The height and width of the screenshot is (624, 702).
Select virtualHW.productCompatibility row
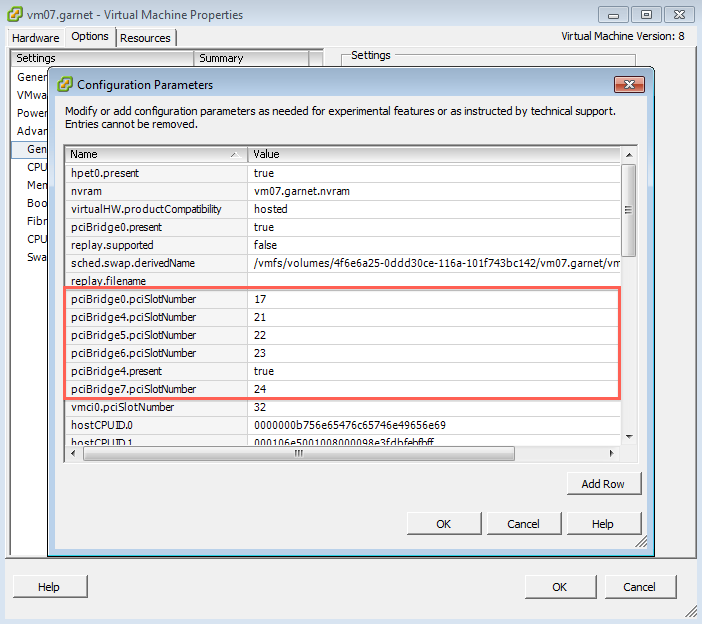click(343, 209)
